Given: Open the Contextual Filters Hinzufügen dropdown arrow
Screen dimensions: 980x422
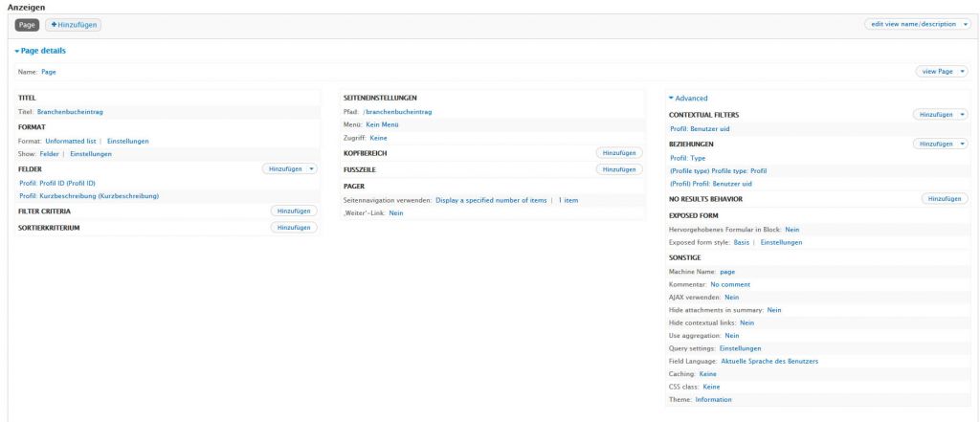Looking at the screenshot, I should tap(962, 114).
